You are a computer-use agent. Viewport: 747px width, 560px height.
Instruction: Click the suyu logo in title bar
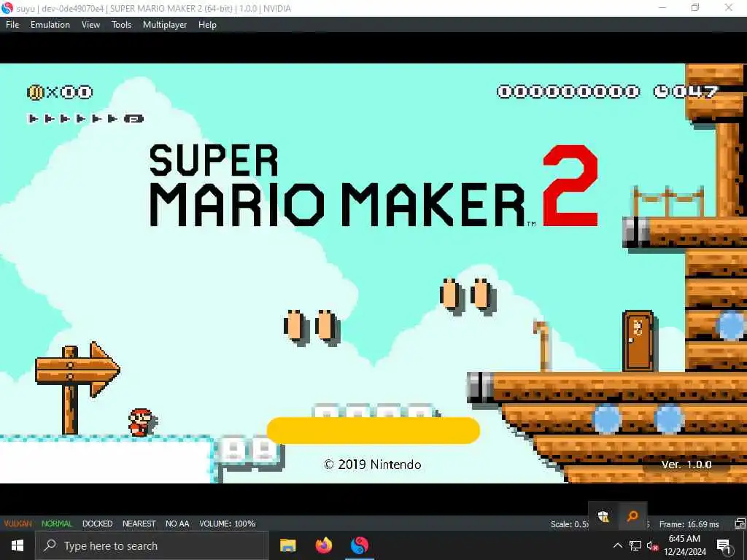coord(7,8)
